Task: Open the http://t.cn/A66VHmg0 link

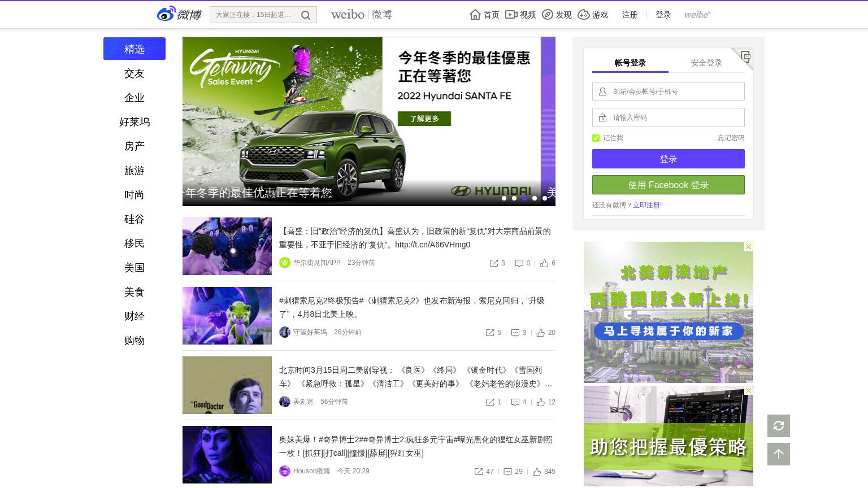Action: [433, 245]
